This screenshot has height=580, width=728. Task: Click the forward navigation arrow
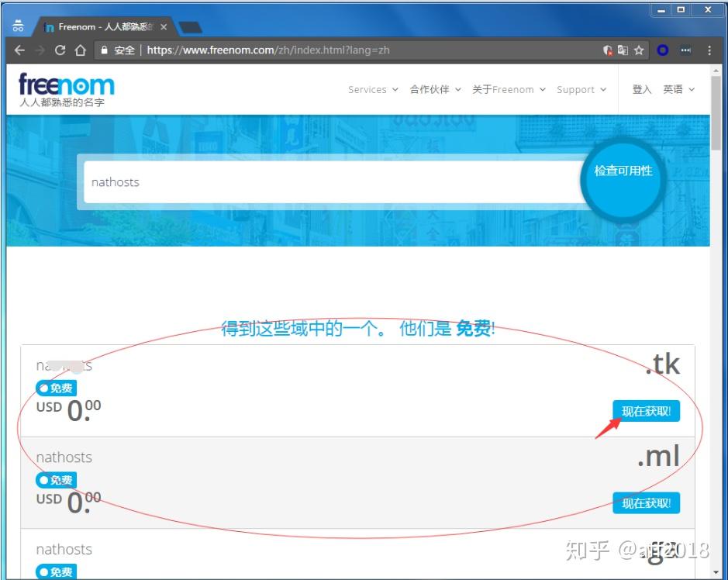coord(40,50)
